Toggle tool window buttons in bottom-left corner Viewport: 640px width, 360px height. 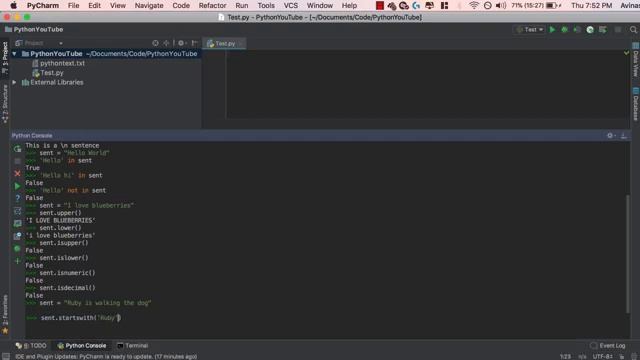coord(6,356)
